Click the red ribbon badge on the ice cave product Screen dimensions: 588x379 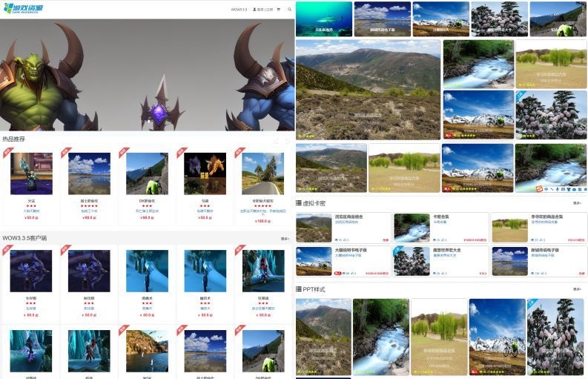click(240, 249)
